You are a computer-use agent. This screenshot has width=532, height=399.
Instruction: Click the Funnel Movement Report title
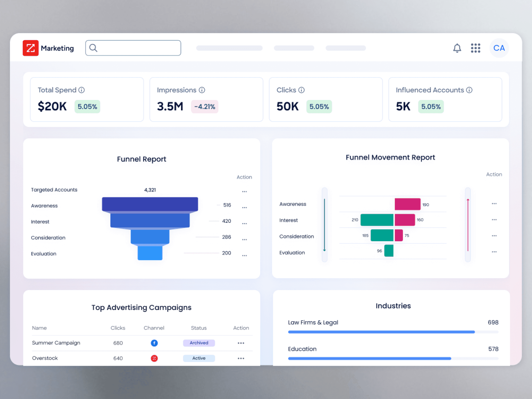click(x=390, y=157)
